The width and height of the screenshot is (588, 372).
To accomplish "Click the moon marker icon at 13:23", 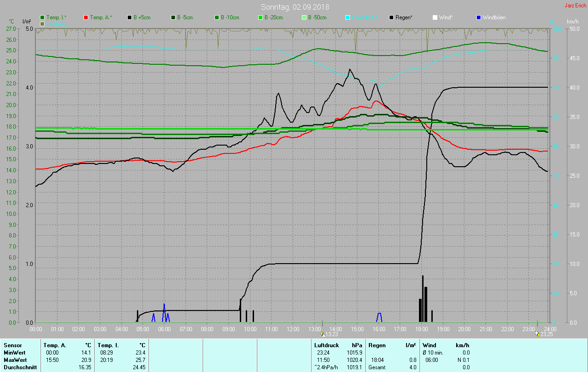I will point(322,334).
